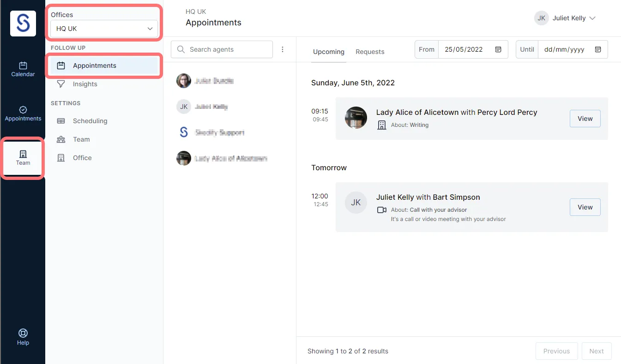Select Appointments under Follow Up
This screenshot has width=621, height=364.
click(104, 66)
